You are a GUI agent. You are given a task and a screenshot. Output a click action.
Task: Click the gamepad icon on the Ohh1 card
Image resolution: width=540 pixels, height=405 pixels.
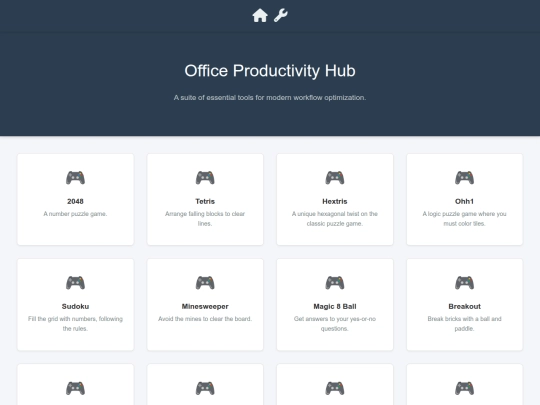pos(465,178)
